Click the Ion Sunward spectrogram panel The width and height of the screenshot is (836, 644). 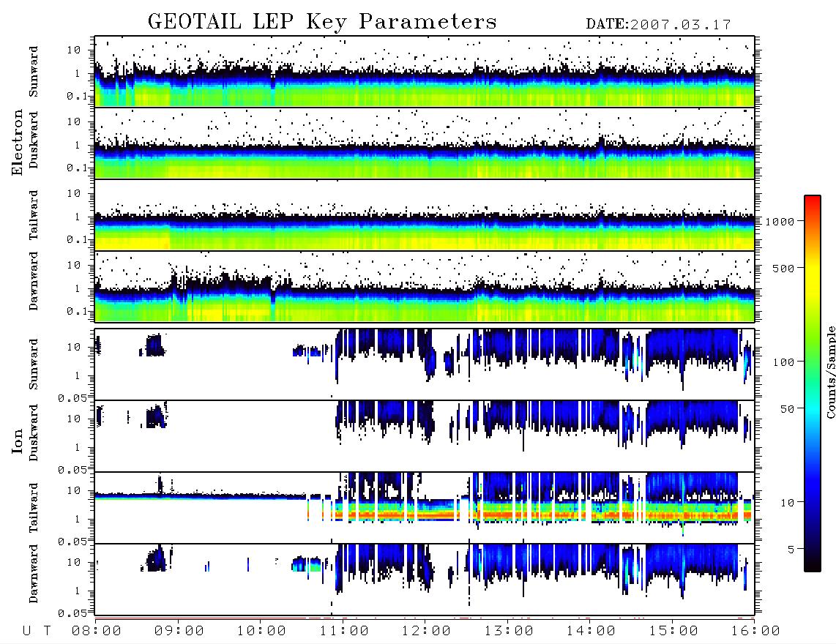click(425, 364)
